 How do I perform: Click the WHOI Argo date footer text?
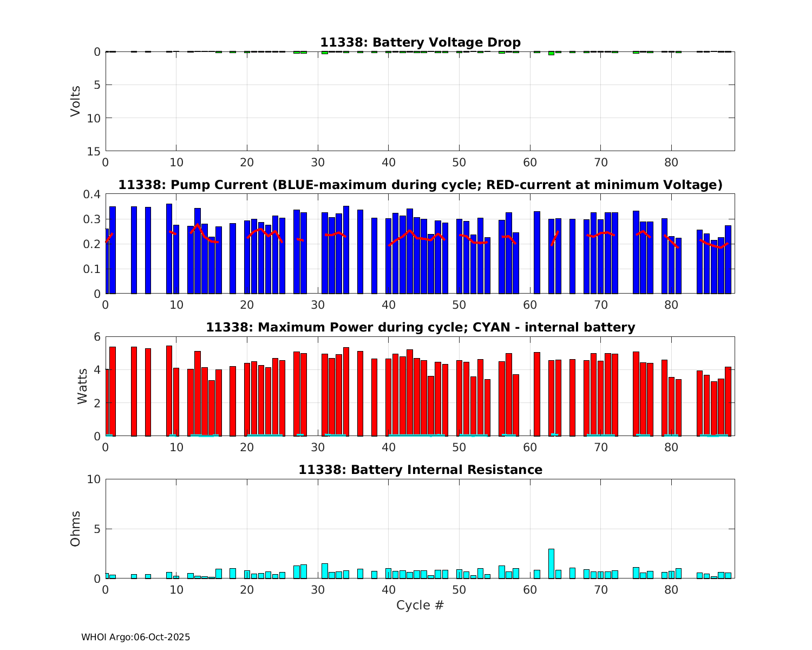(135, 638)
